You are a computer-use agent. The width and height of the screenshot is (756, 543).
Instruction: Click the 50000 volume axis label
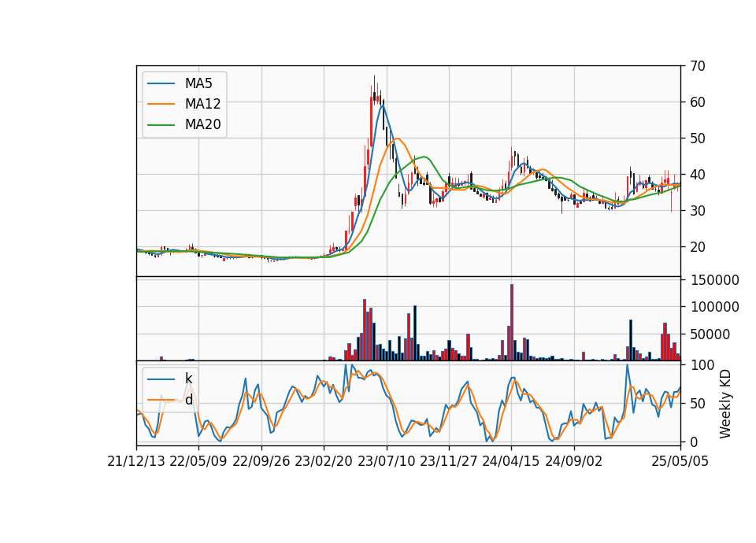(x=710, y=334)
